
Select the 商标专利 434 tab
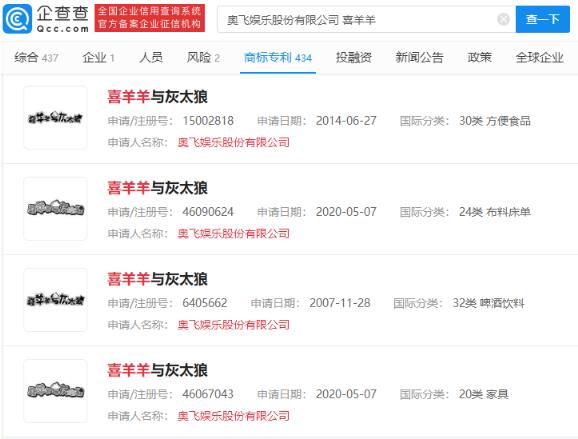click(278, 58)
